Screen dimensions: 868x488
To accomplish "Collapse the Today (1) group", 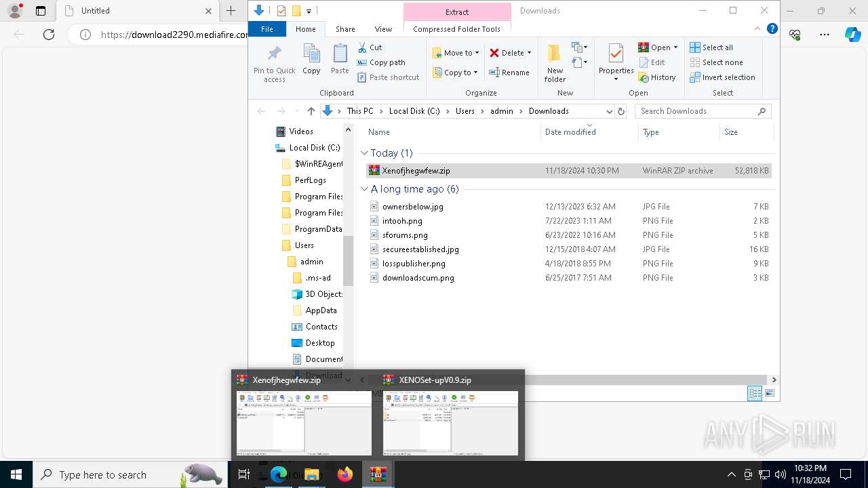I will click(364, 153).
